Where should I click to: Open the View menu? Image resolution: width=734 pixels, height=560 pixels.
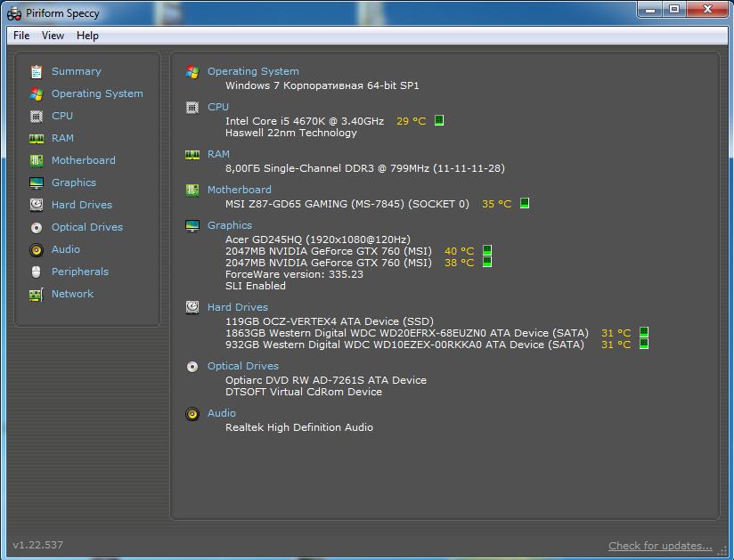[53, 36]
